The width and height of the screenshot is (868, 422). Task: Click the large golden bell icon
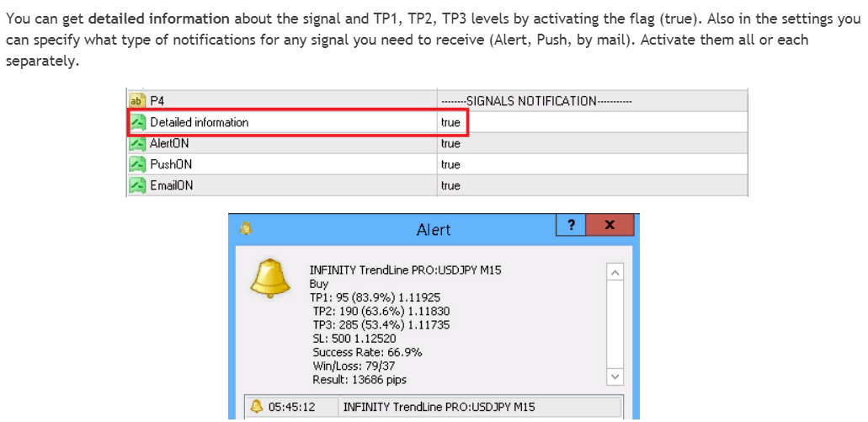[x=270, y=278]
